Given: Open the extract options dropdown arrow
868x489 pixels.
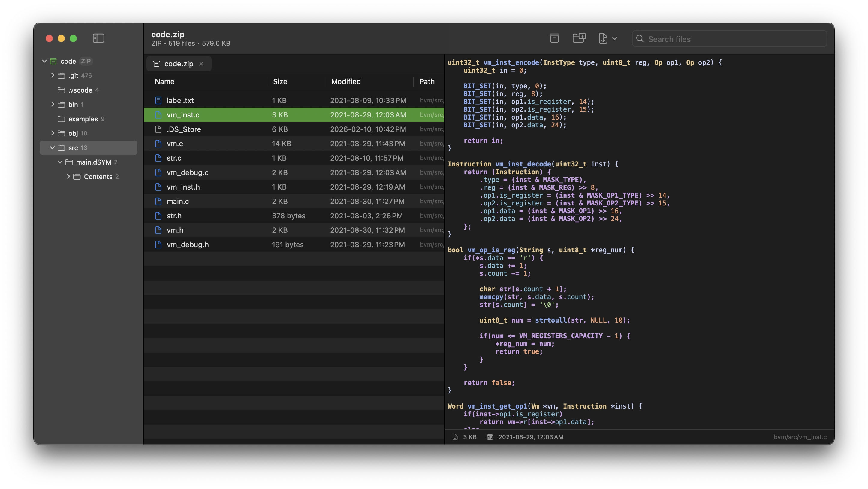Looking at the screenshot, I should pos(615,38).
